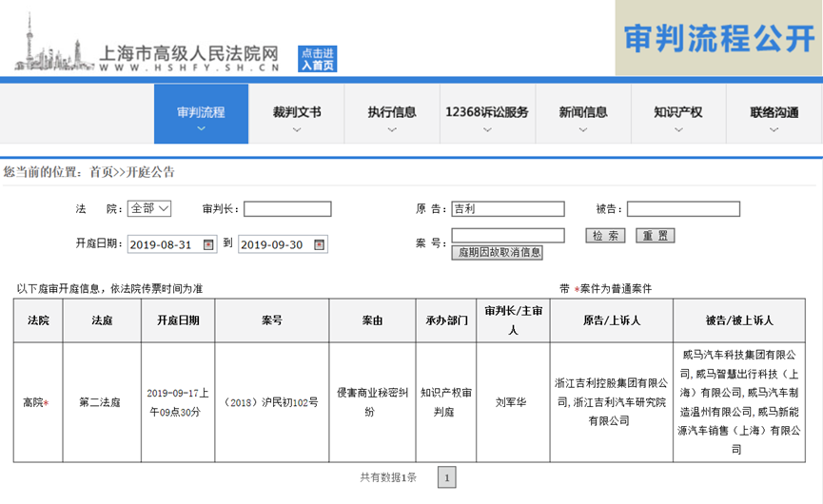823x504 pixels.
Task: Click the 审判流程公开 banner
Action: tap(719, 38)
